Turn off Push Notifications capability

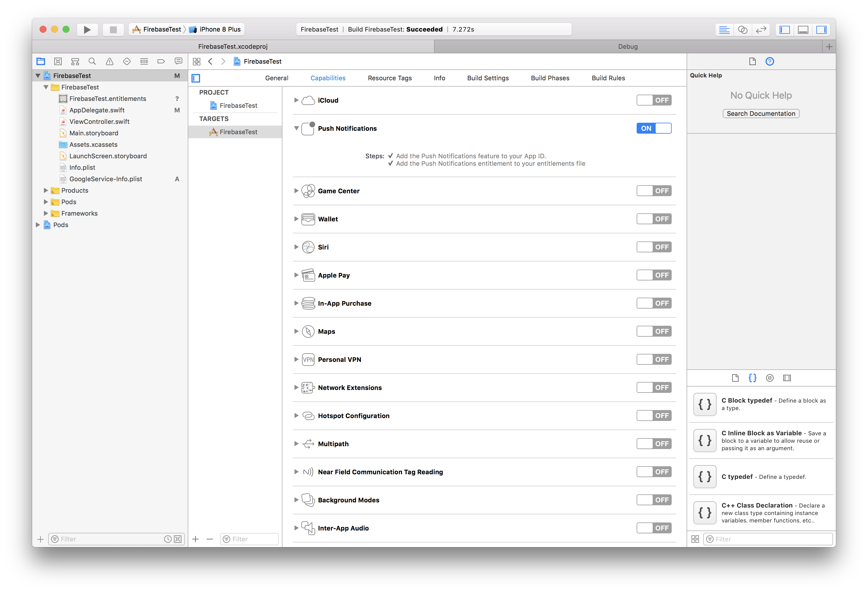[654, 128]
